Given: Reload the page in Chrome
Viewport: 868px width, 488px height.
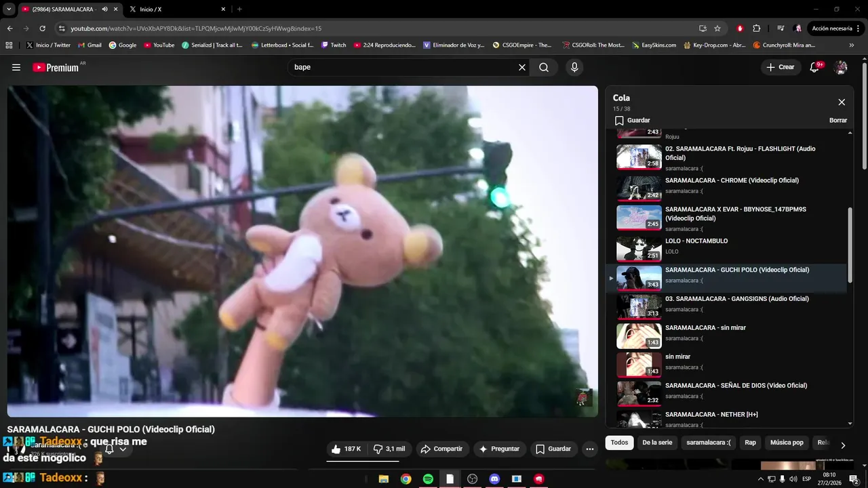Looking at the screenshot, I should coord(42,28).
